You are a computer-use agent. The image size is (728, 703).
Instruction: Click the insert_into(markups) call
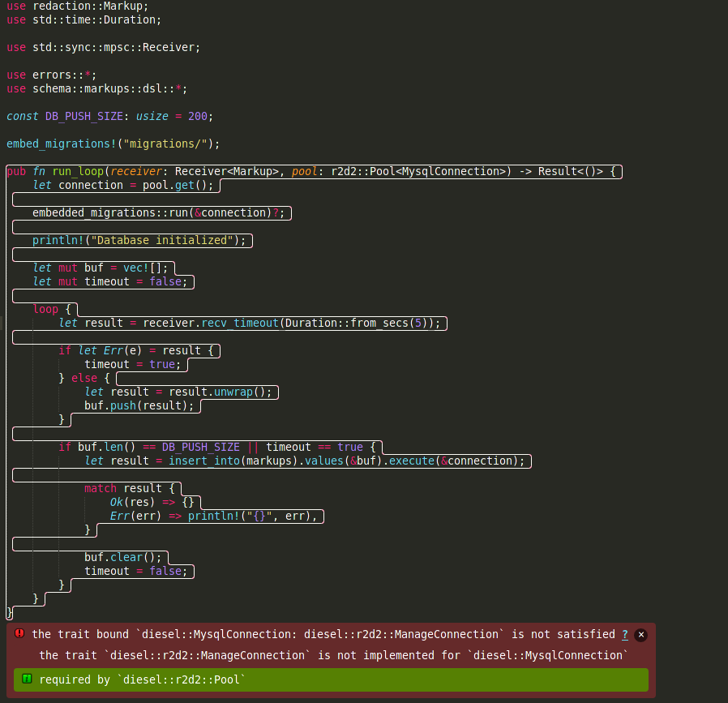point(233,461)
